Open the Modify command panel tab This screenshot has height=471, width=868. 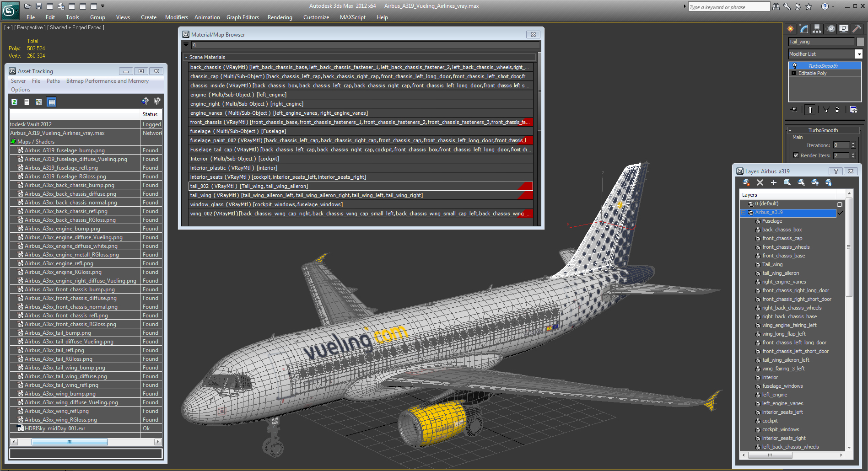pos(804,29)
